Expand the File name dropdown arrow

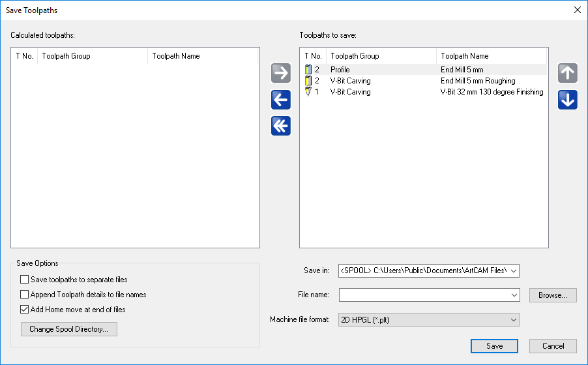[514, 295]
